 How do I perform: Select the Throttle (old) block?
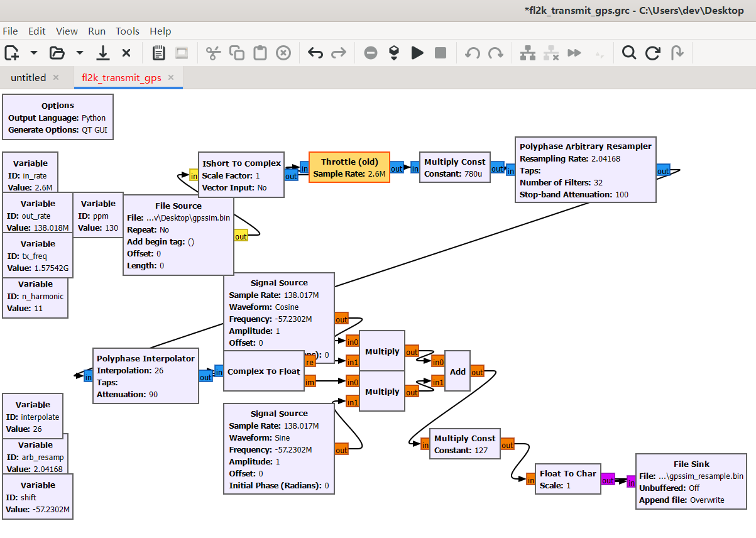pos(349,168)
